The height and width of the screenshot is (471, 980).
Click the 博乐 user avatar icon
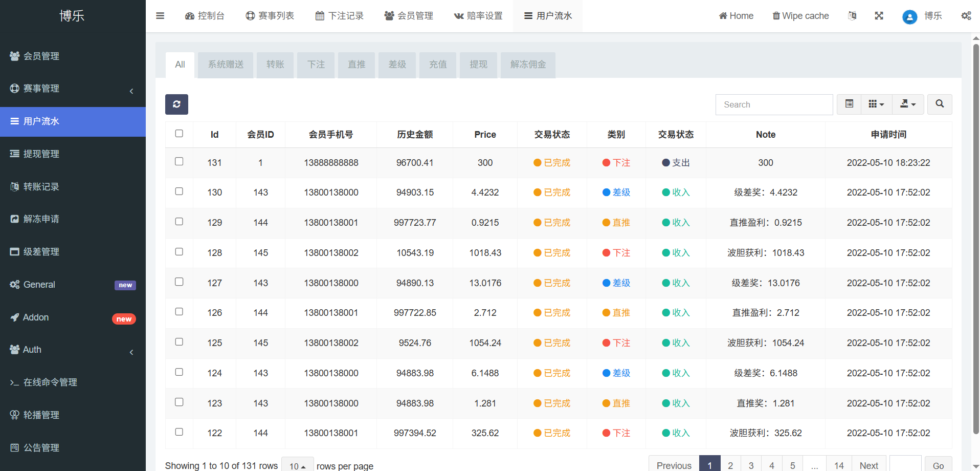[909, 17]
